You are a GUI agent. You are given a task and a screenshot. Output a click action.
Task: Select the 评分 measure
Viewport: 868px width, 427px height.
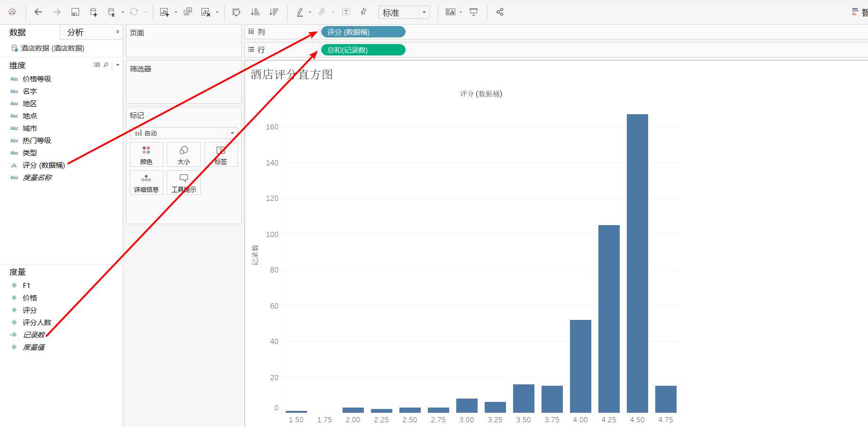30,310
